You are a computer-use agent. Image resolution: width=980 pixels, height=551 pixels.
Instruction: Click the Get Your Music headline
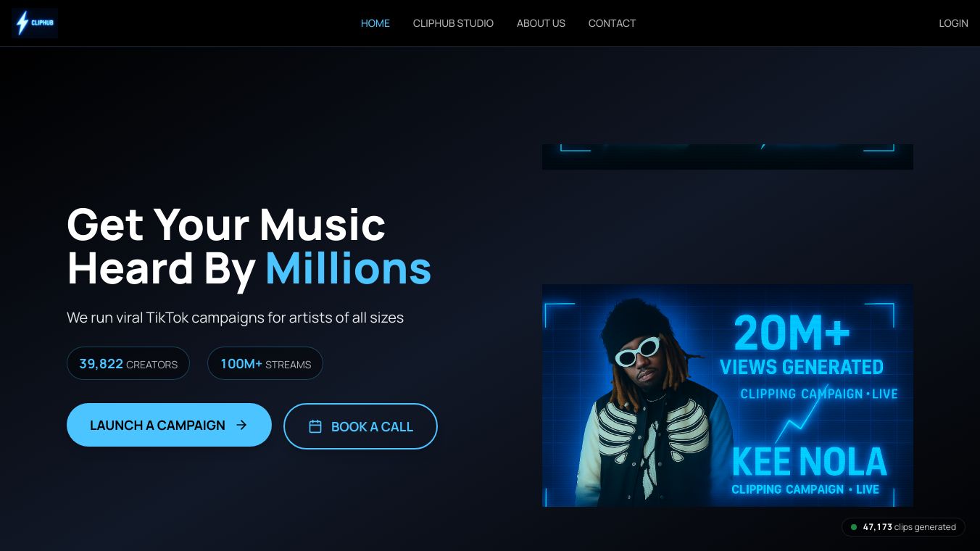[226, 225]
